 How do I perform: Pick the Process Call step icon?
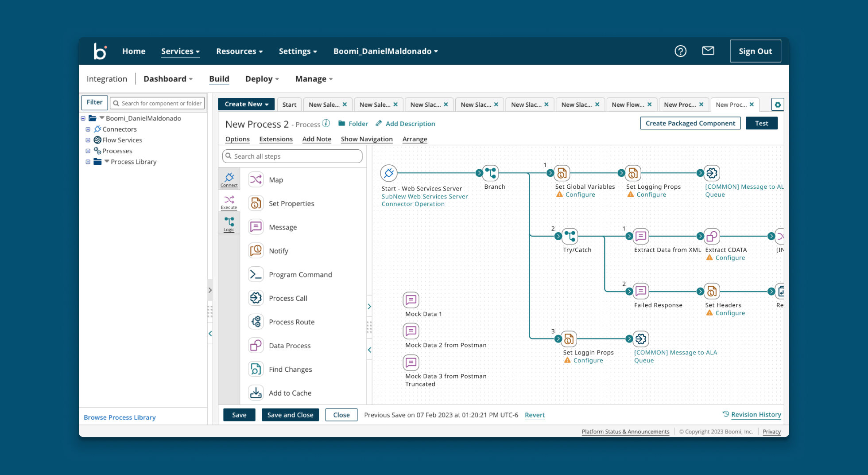tap(256, 298)
